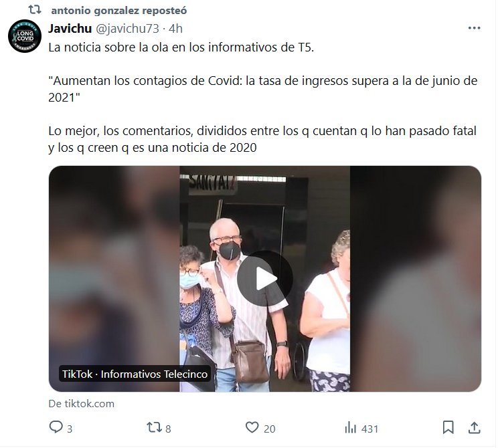Click the tweet text about Covid contagios
498x448 pixels.
262,89
